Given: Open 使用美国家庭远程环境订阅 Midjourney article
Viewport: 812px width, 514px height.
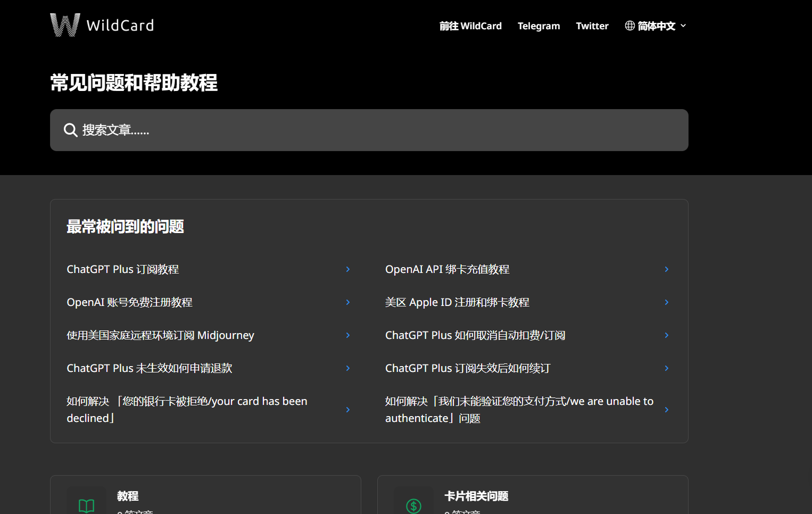Looking at the screenshot, I should click(x=160, y=335).
